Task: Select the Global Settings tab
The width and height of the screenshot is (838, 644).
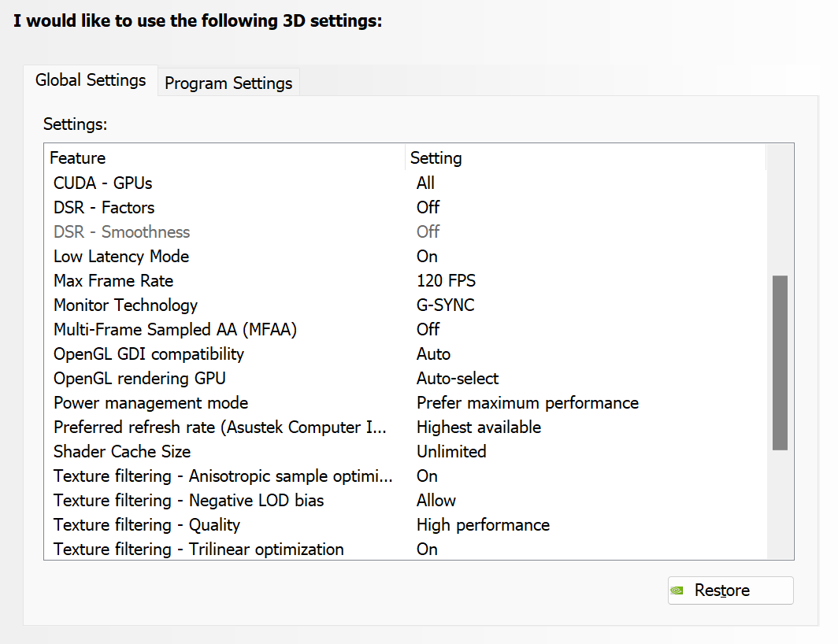Action: click(x=91, y=80)
